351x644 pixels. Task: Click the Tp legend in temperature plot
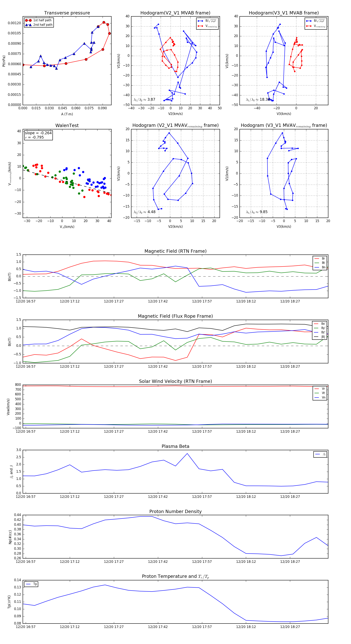point(31,584)
